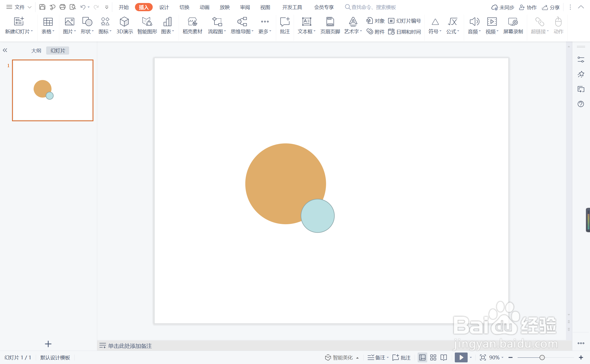Open the 切换 transitions tab
This screenshot has height=364, width=590.
pos(184,7)
